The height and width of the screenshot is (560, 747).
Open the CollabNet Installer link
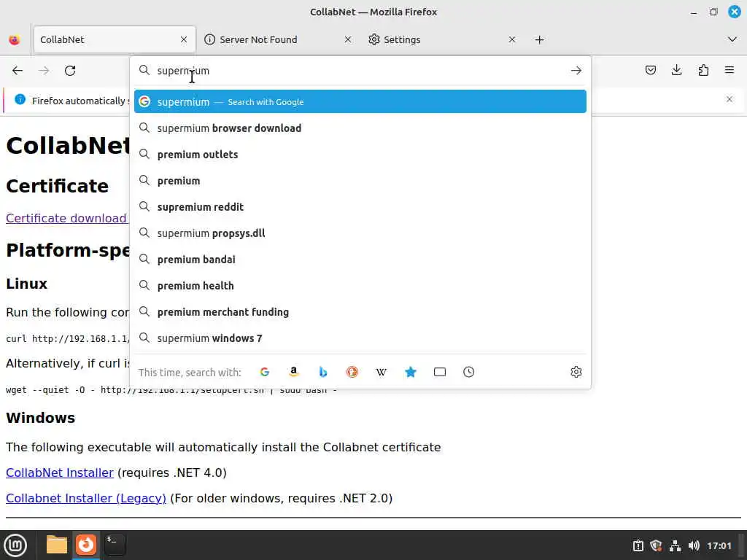(x=60, y=472)
